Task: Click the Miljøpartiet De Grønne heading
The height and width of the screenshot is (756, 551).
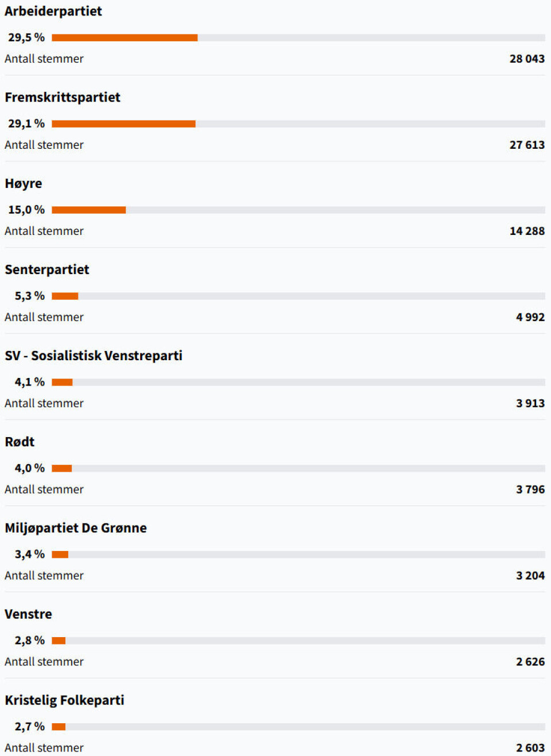Action: (x=76, y=529)
